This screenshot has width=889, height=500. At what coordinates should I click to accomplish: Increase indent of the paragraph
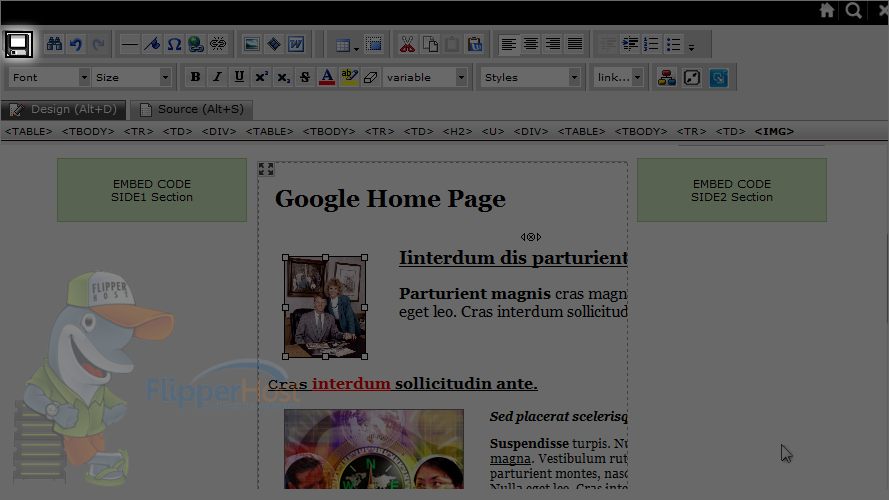coord(630,44)
